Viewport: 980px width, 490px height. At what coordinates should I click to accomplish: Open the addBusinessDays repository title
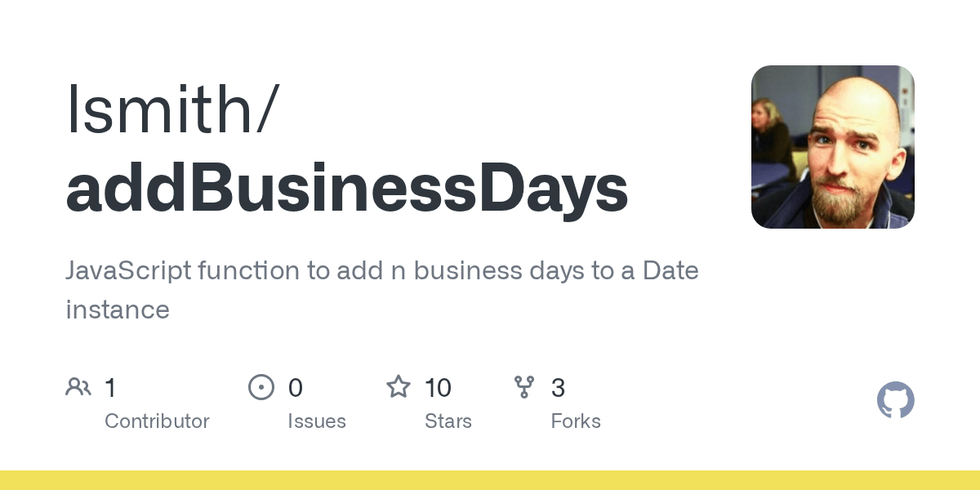click(347, 189)
